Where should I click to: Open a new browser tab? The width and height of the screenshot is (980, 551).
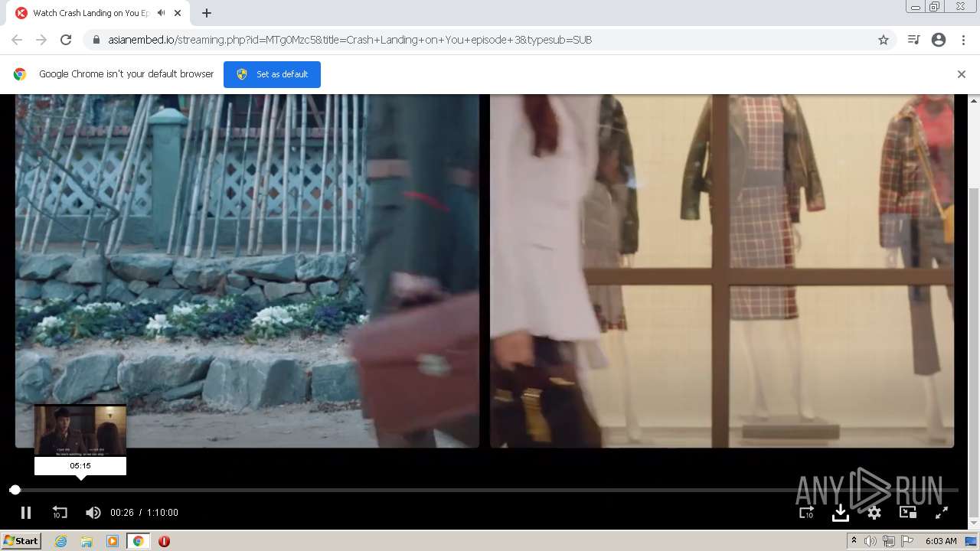pyautogui.click(x=207, y=13)
